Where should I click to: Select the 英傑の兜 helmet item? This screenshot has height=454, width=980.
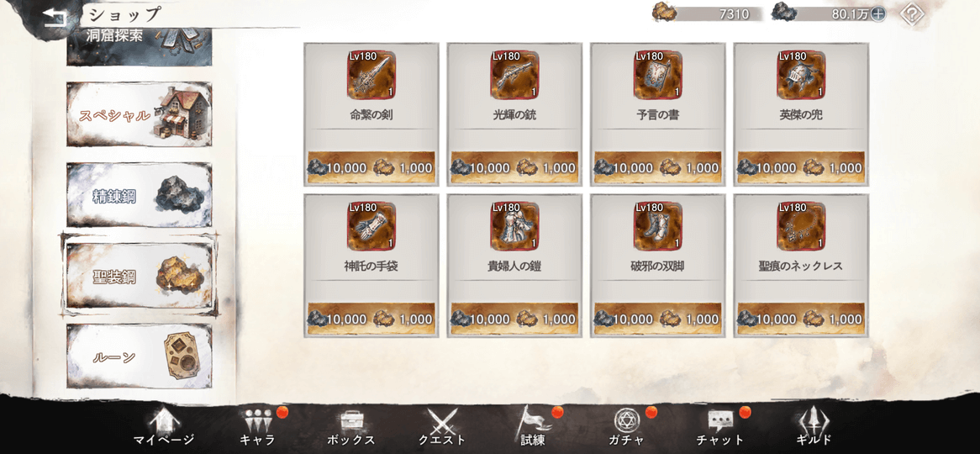click(x=801, y=113)
